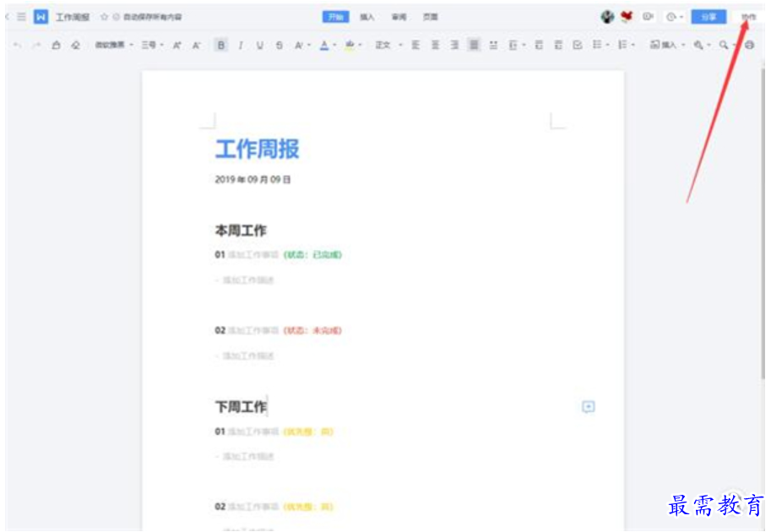Open the font size 三号 dropdown
This screenshot has height=532, width=771.
[153, 46]
